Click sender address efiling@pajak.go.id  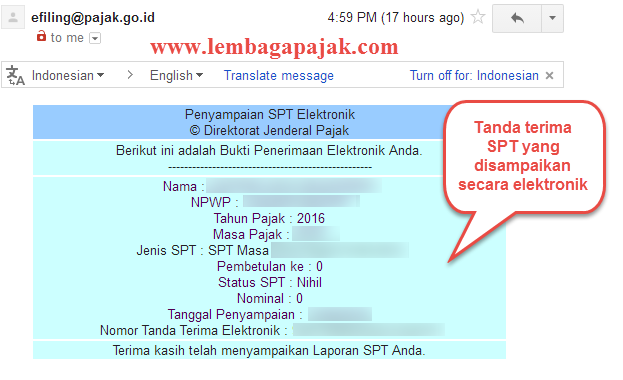click(x=93, y=17)
